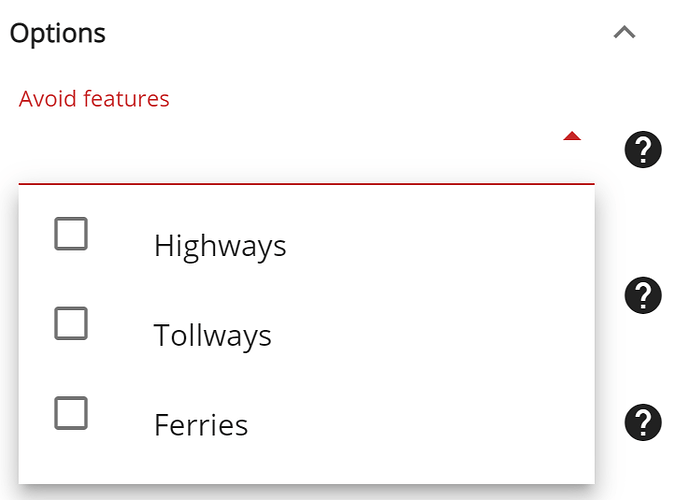
Task: Close the Avoid features dropdown list
Action: (572, 136)
